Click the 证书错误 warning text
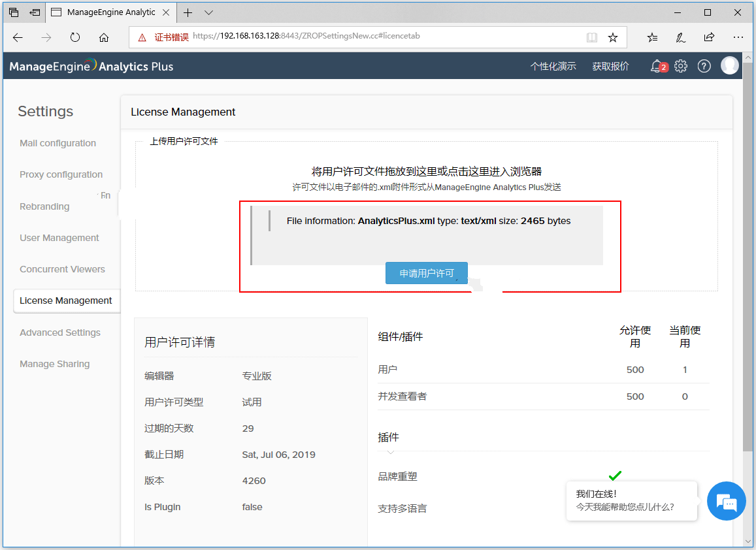 pyautogui.click(x=172, y=37)
